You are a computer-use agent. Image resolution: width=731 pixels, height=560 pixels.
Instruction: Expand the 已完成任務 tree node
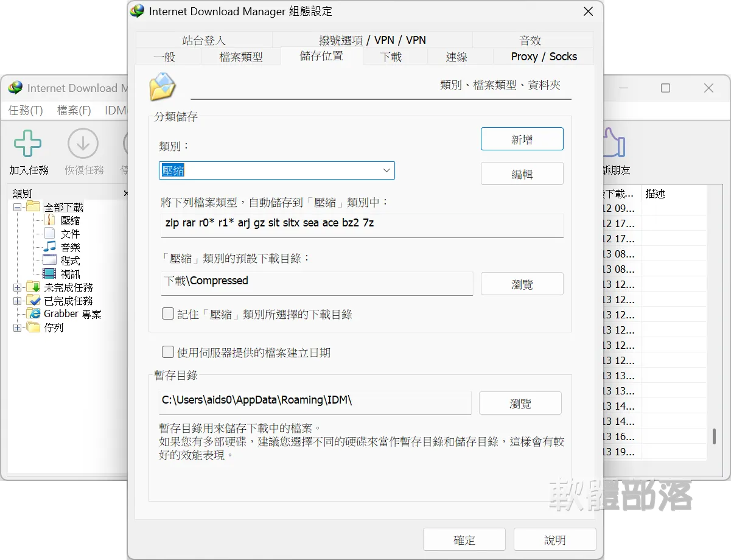click(x=17, y=301)
